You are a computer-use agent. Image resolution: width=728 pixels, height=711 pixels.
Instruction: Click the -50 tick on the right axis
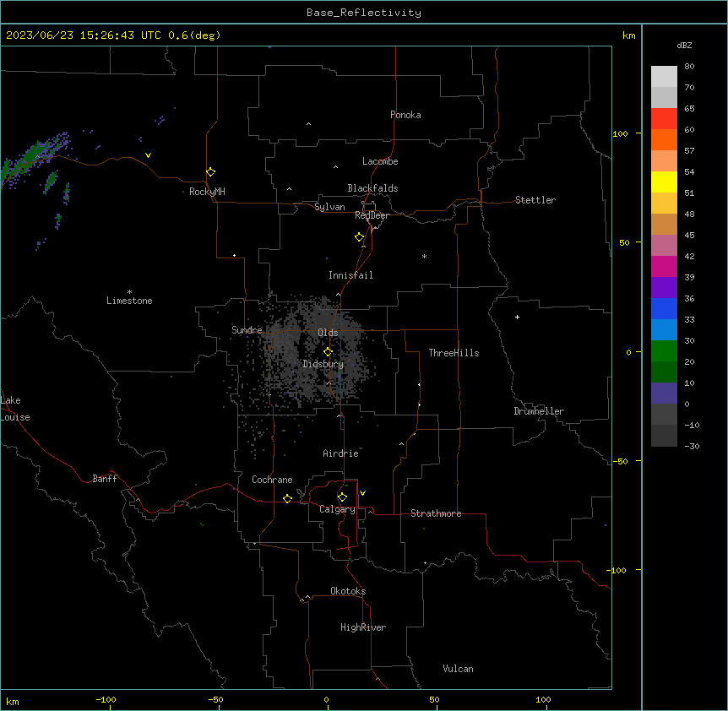point(620,461)
